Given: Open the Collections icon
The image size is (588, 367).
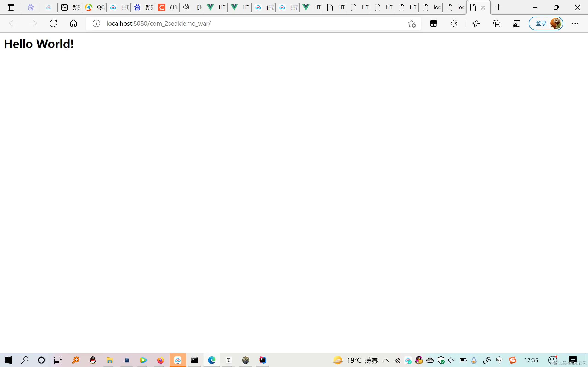Looking at the screenshot, I should coord(496,24).
